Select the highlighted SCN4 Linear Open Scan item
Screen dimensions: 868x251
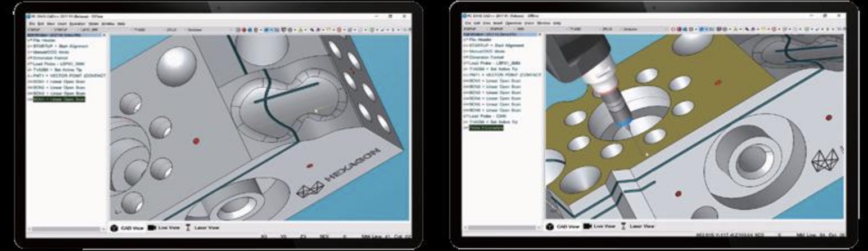coord(59,100)
